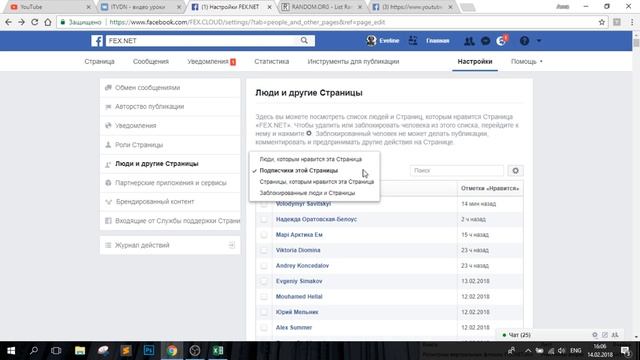Click the search magnifier in Facebook bar
Viewport: 640px width, 360px height.
tap(304, 40)
